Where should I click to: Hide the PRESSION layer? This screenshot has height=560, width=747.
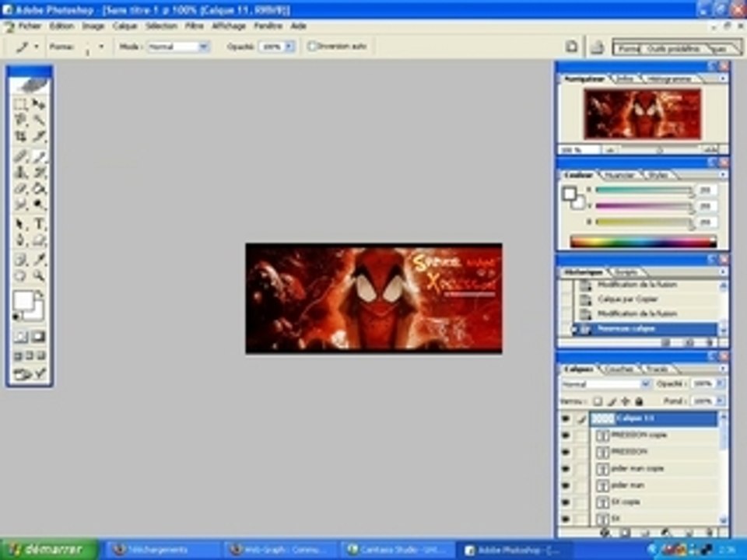coord(566,452)
